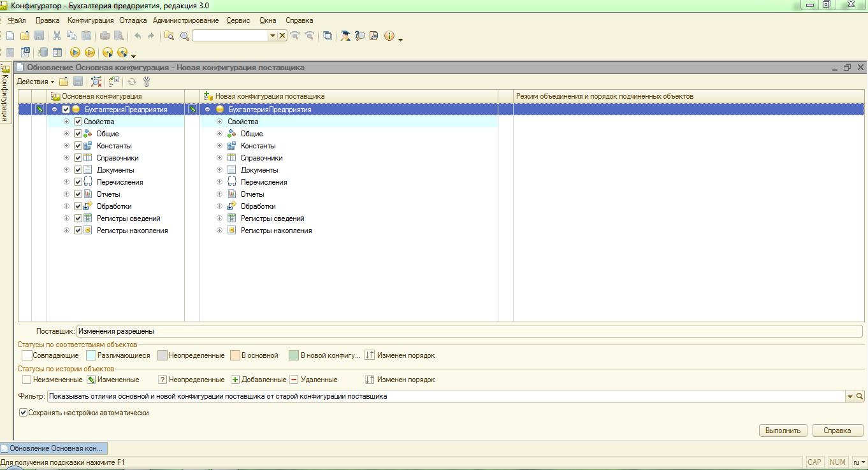Open settings with the wrench icon
Image resolution: width=868 pixels, height=470 pixels.
pyautogui.click(x=147, y=82)
